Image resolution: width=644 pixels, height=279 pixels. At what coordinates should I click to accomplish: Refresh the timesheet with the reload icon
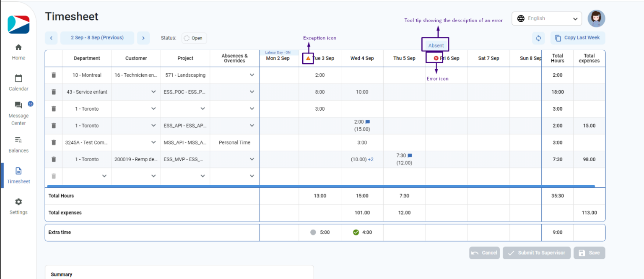pyautogui.click(x=538, y=38)
